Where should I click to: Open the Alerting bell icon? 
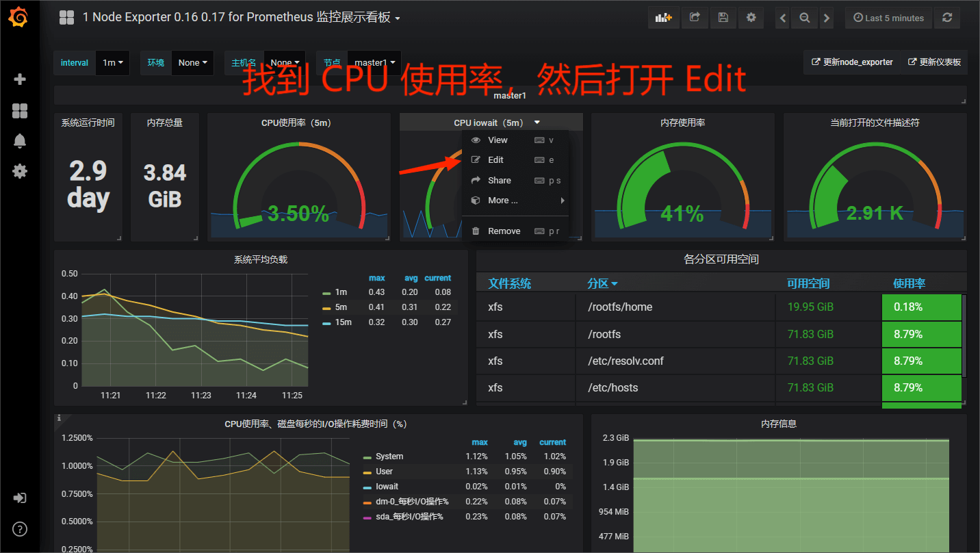click(x=20, y=141)
